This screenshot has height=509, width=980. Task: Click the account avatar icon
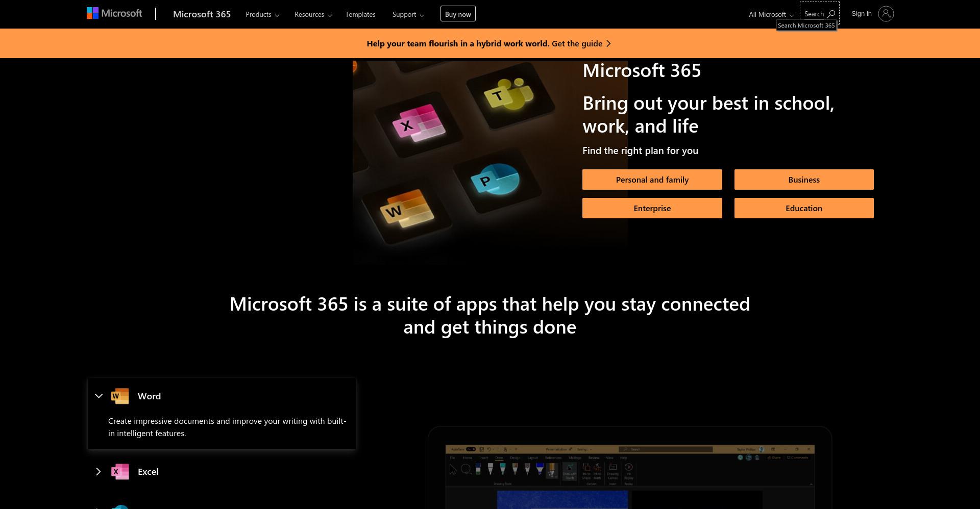[x=886, y=14]
